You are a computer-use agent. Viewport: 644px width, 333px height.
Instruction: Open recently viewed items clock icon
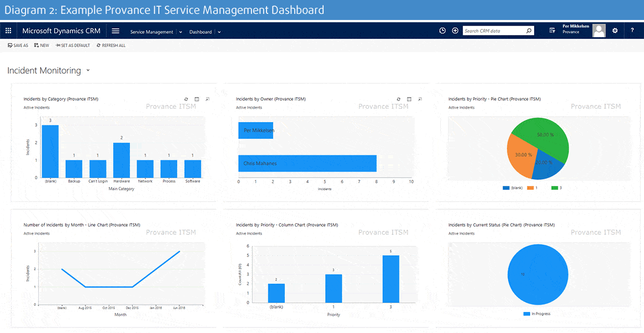(x=442, y=31)
